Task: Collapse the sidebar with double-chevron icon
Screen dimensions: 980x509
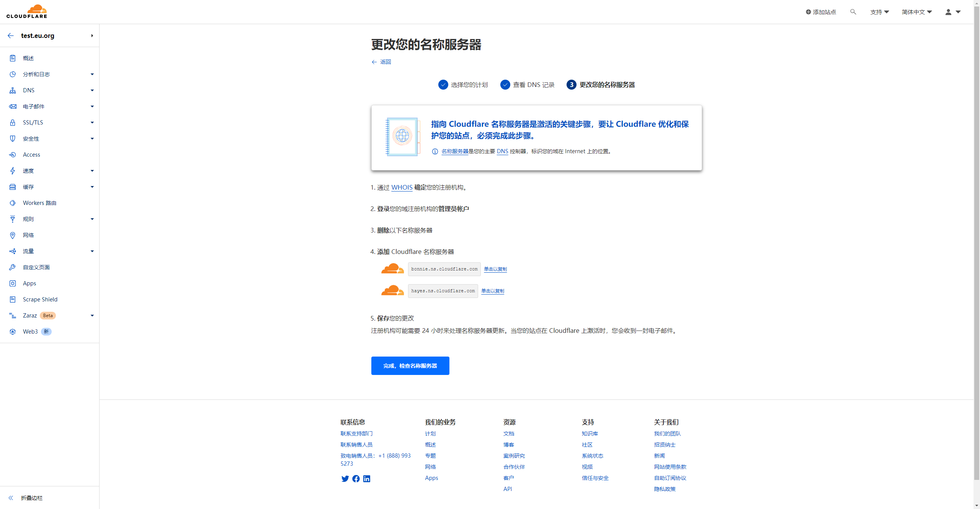Action: pos(11,498)
